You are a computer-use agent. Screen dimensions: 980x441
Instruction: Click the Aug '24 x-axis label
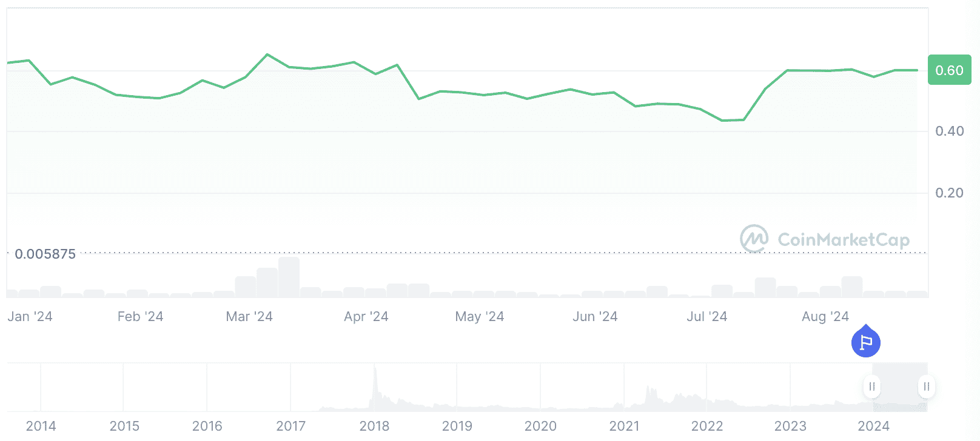point(825,317)
